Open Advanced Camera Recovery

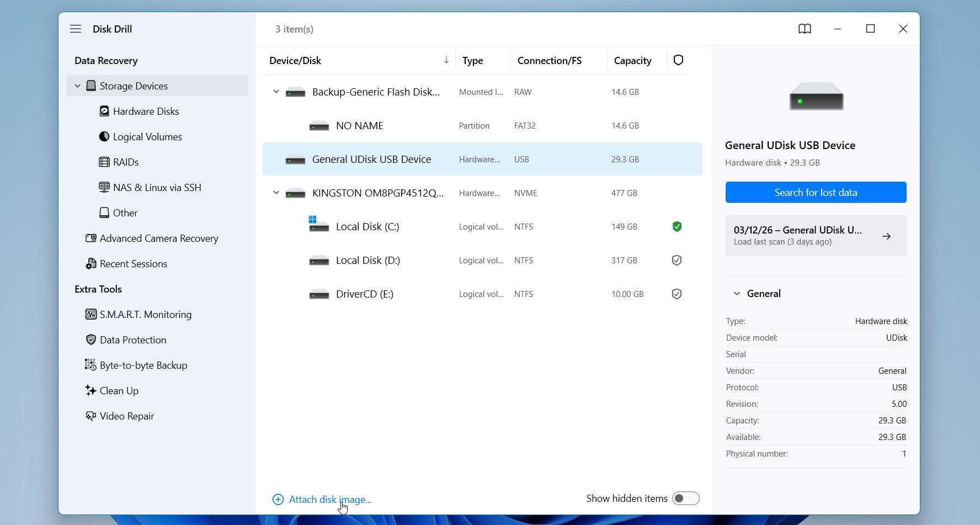158,238
